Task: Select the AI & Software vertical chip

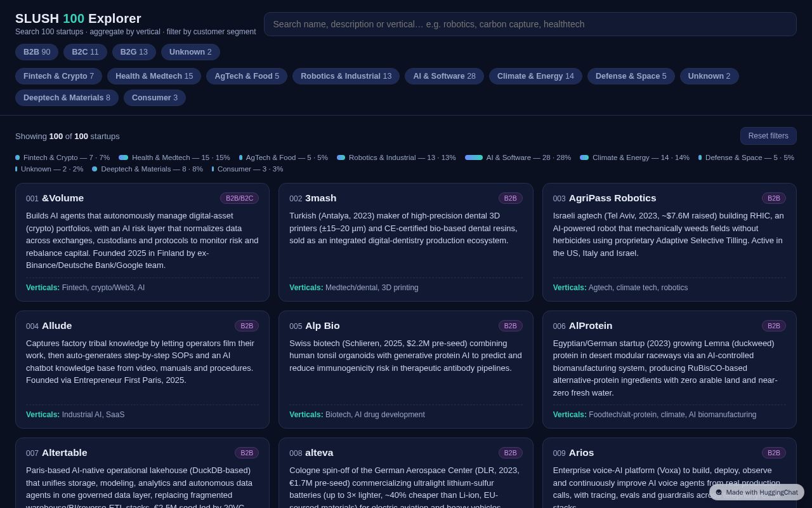Action: [444, 76]
